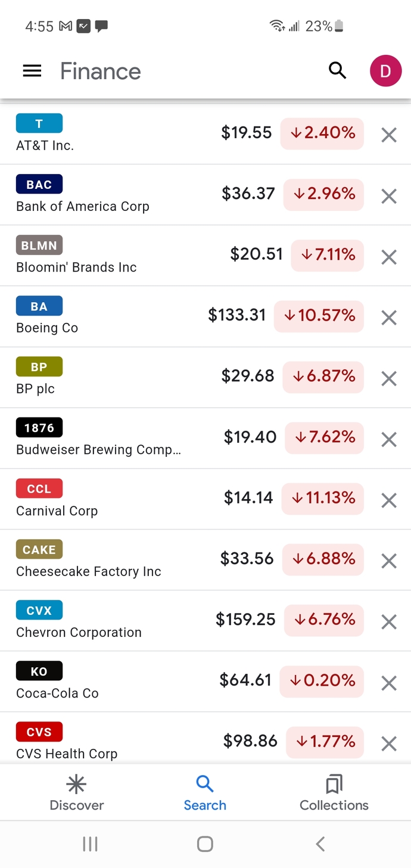Tap the Boeing 10.57% change chip
This screenshot has width=411, height=868.
(x=319, y=315)
